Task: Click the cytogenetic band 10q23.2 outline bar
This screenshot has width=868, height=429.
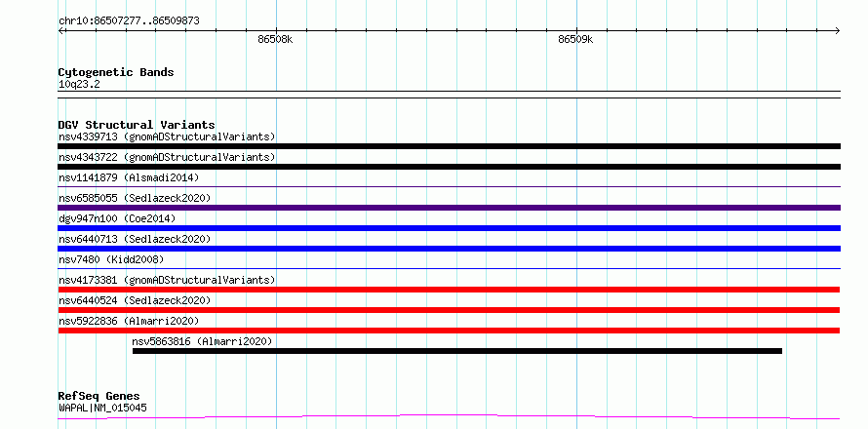Action: (449, 95)
